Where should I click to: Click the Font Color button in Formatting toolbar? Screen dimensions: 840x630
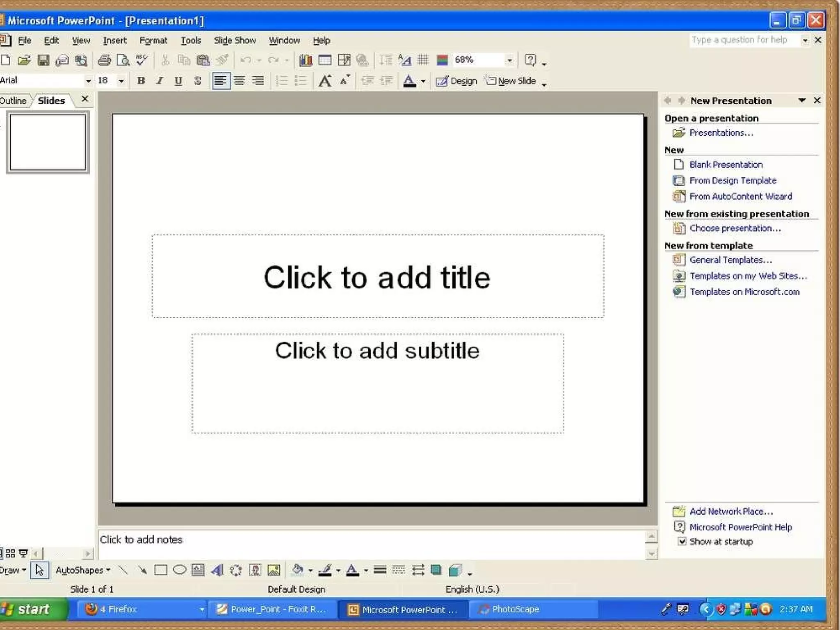pos(409,81)
